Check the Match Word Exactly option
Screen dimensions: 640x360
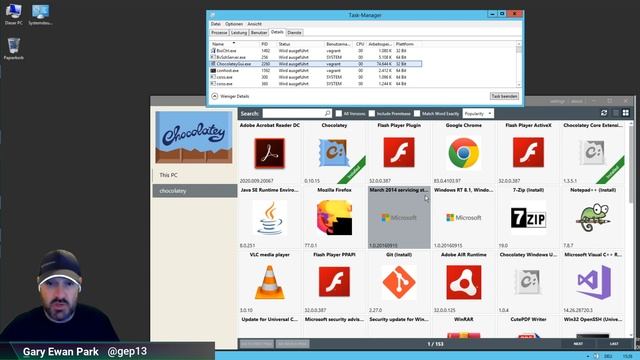coord(417,113)
